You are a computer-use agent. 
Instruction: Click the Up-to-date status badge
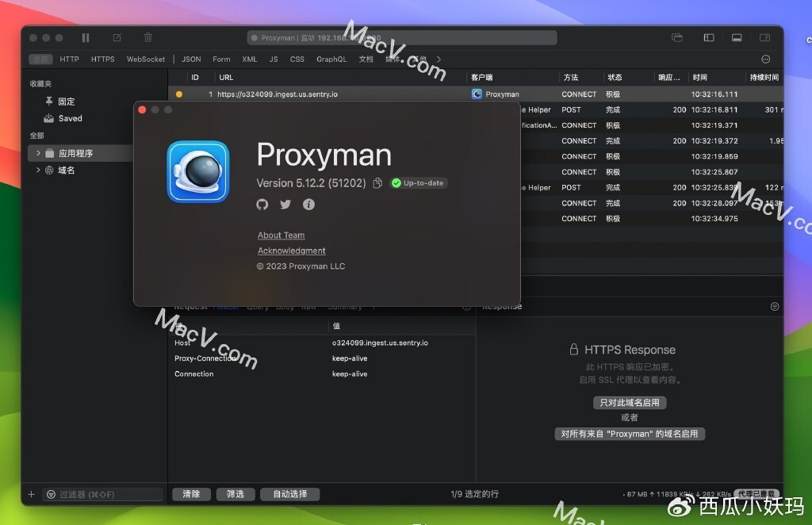click(x=419, y=183)
